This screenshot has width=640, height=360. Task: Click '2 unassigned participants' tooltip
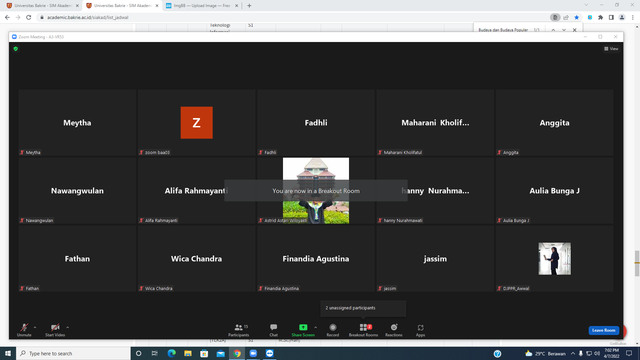363,308
